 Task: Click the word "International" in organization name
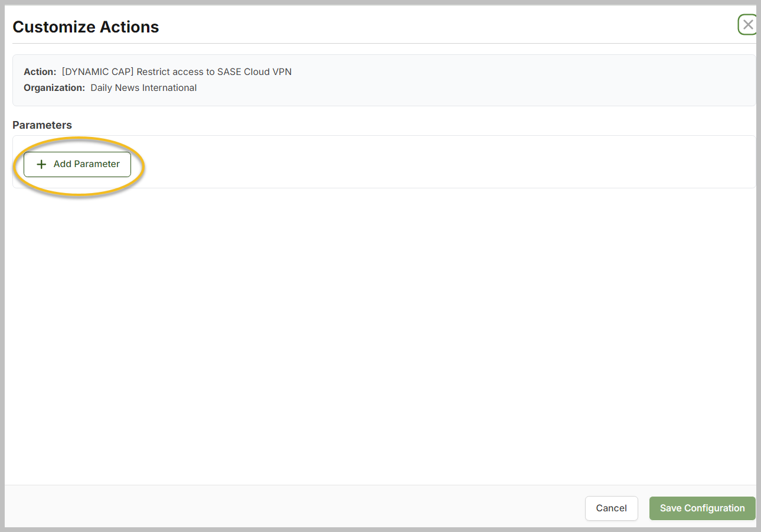click(169, 88)
